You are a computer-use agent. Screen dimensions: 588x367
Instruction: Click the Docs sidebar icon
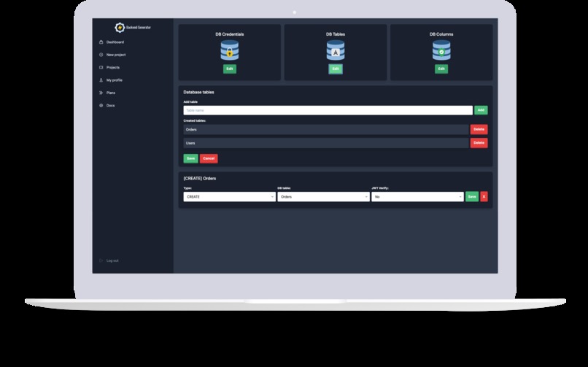[101, 105]
